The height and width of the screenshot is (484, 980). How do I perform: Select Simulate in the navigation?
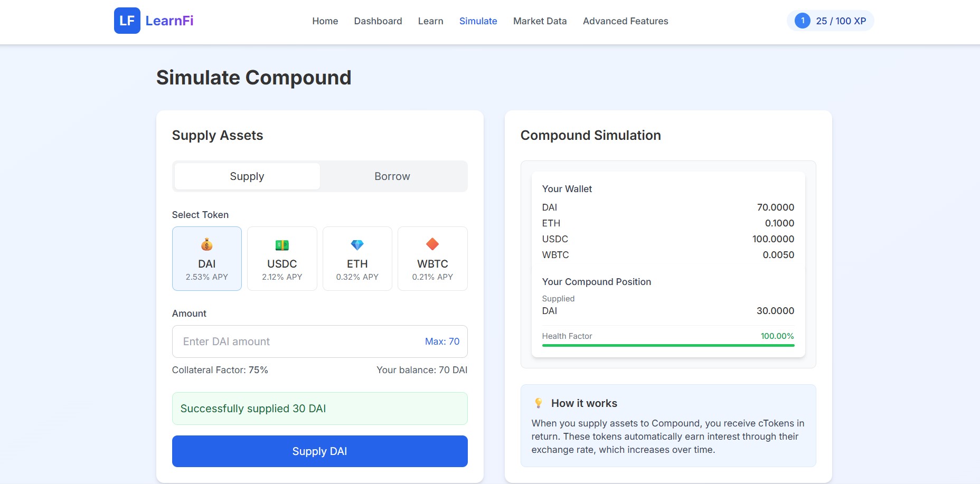pyautogui.click(x=478, y=21)
